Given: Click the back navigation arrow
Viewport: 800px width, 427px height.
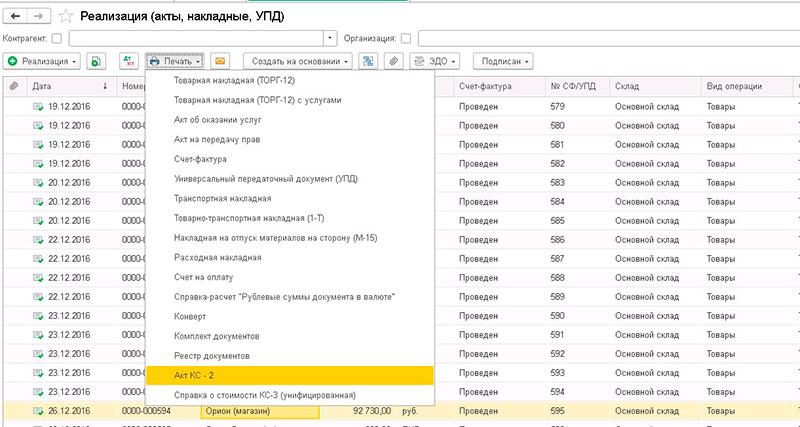Looking at the screenshot, I should pyautogui.click(x=16, y=15).
